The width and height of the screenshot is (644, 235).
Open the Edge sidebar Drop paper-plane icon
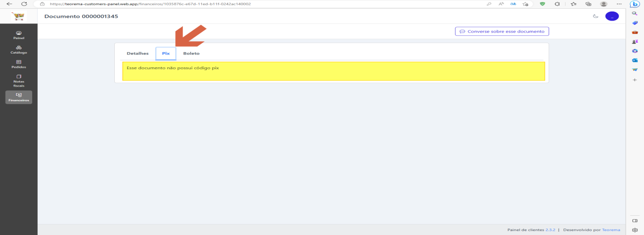point(635,70)
